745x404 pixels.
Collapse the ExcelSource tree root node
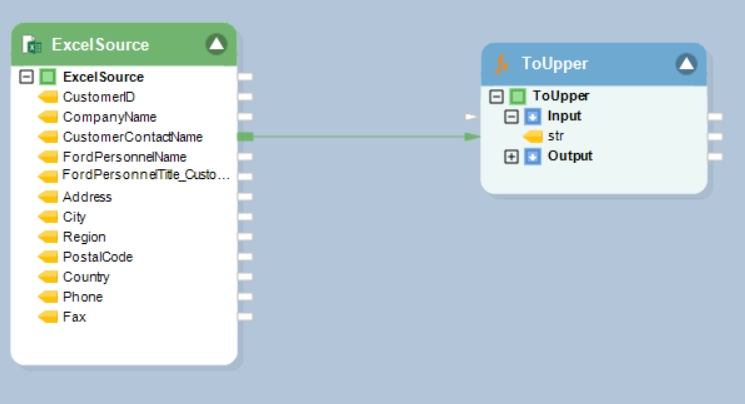pyautogui.click(x=27, y=77)
